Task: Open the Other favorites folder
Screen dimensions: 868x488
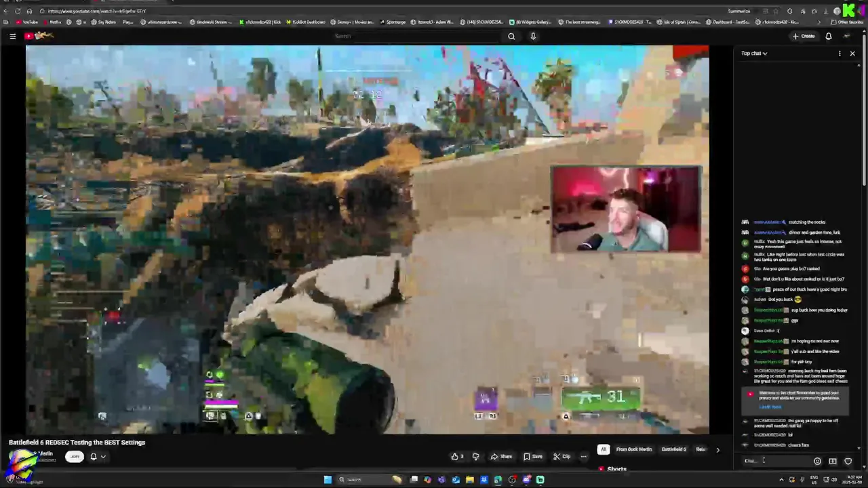Action: click(847, 22)
